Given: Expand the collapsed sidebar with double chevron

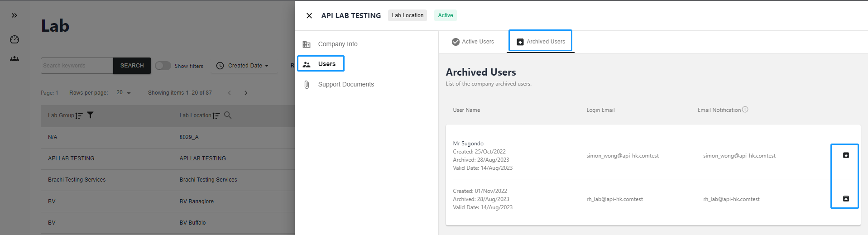Looking at the screenshot, I should [x=14, y=15].
